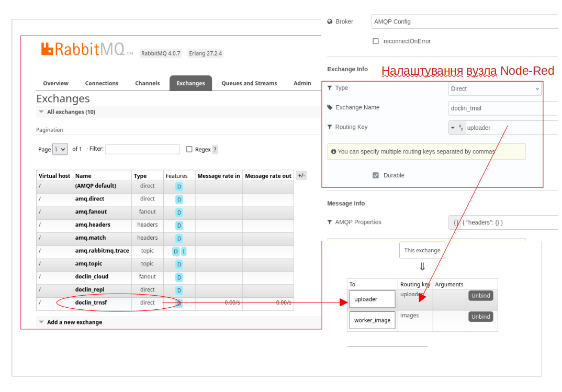
Task: Click the plus/minus columns button
Action: [x=301, y=176]
